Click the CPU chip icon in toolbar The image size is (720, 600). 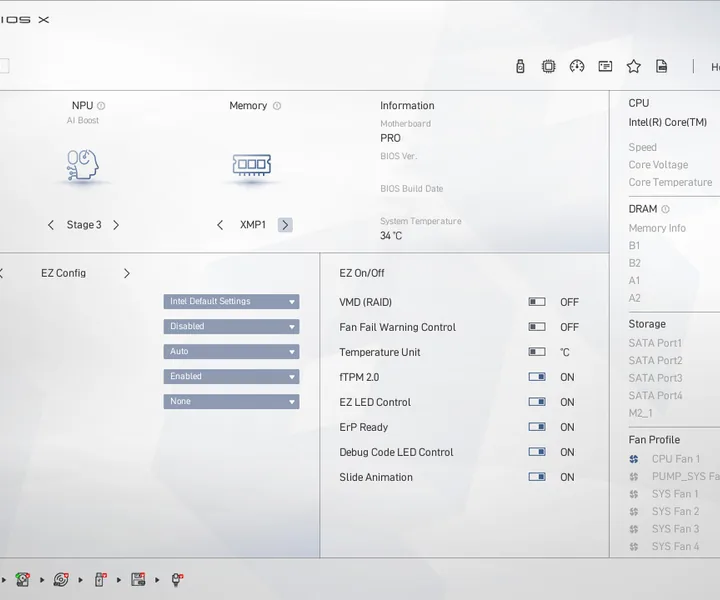click(548, 67)
